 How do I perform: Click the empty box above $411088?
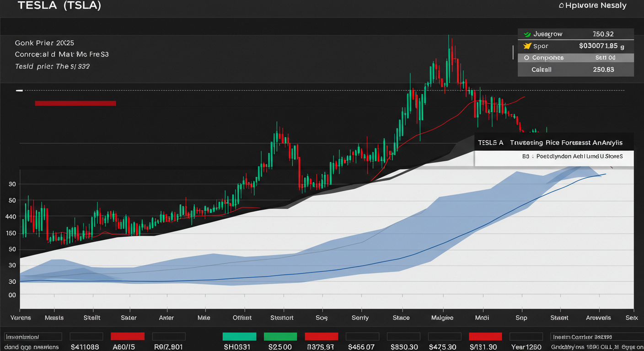point(86,336)
